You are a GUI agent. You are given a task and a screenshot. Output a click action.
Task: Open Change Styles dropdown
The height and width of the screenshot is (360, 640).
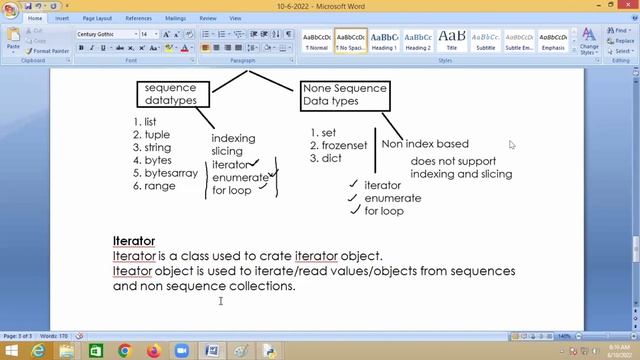pyautogui.click(x=589, y=41)
